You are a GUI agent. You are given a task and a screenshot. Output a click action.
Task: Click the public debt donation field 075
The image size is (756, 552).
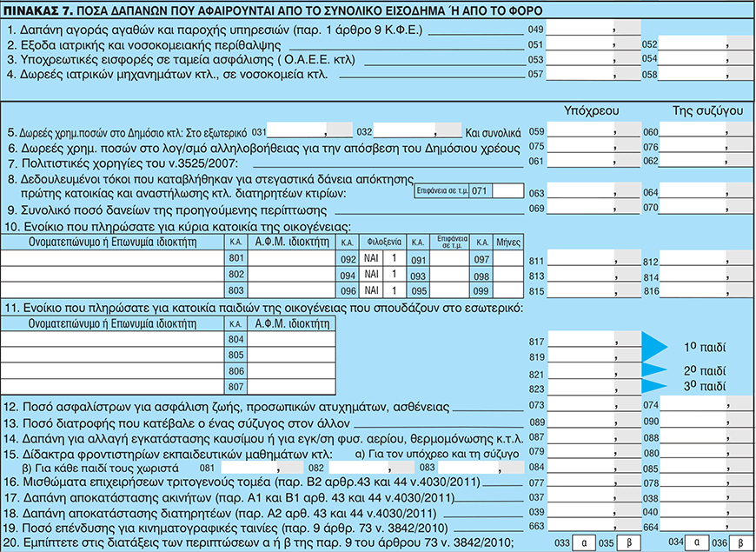(x=594, y=146)
